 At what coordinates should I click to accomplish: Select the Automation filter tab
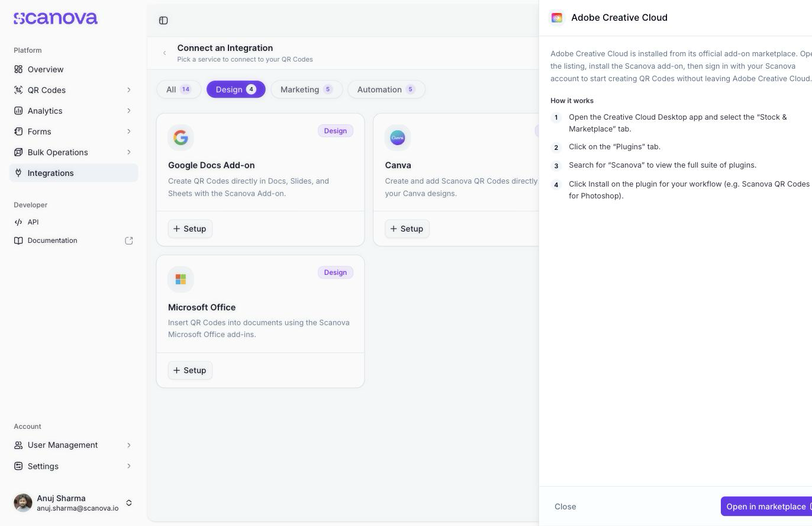coord(386,89)
